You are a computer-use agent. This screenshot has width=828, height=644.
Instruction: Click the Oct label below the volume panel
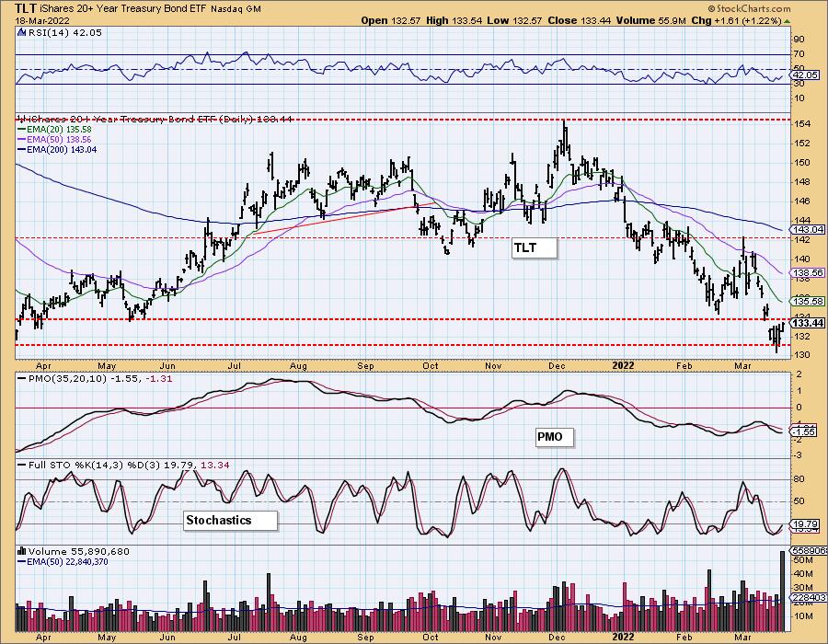pos(431,638)
